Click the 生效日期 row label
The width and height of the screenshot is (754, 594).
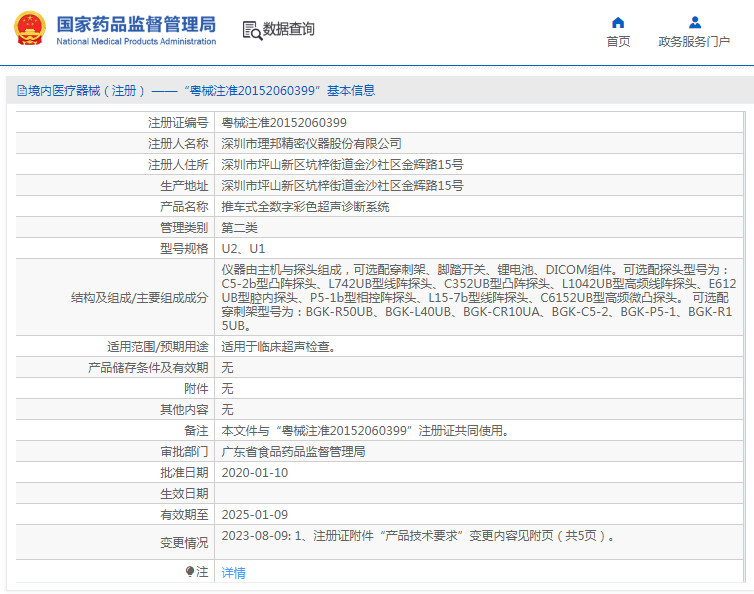click(184, 493)
